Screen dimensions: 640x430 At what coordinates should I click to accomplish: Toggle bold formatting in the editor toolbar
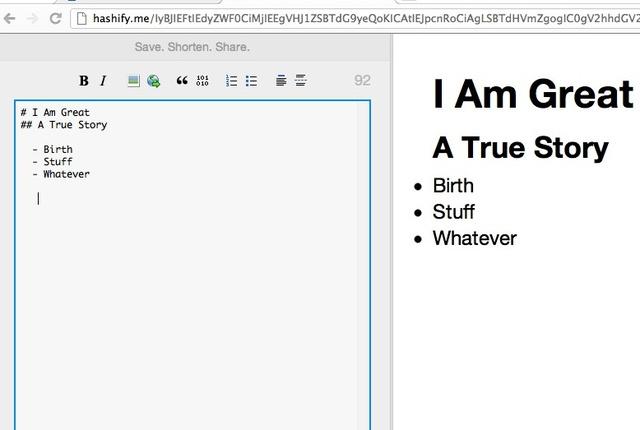(x=84, y=81)
